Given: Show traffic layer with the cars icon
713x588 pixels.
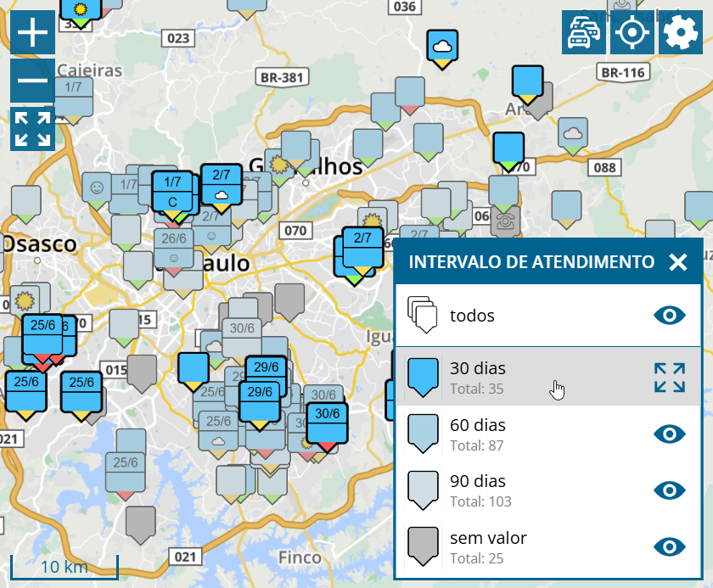Looking at the screenshot, I should coord(584,32).
